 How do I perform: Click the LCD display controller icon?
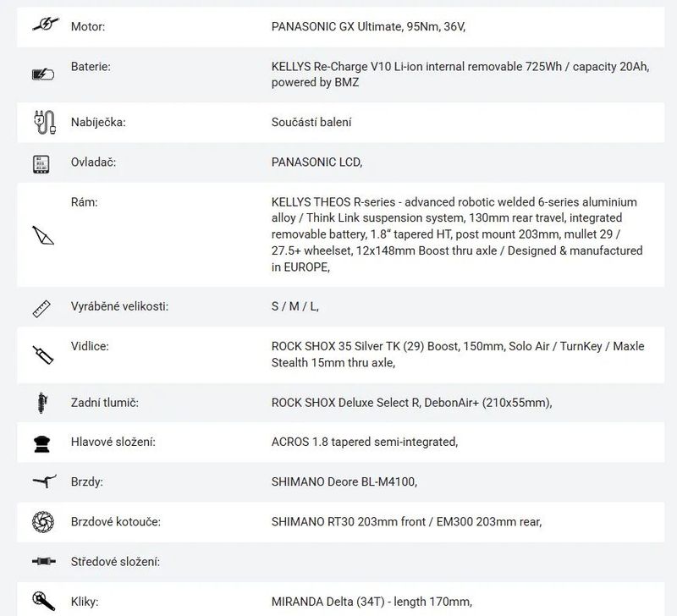coord(41,162)
